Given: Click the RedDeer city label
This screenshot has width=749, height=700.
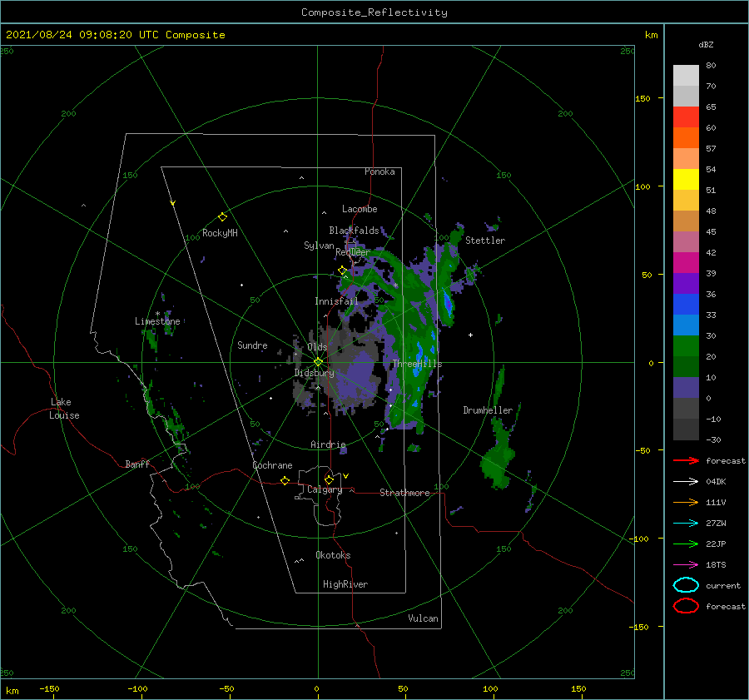Looking at the screenshot, I should (353, 252).
